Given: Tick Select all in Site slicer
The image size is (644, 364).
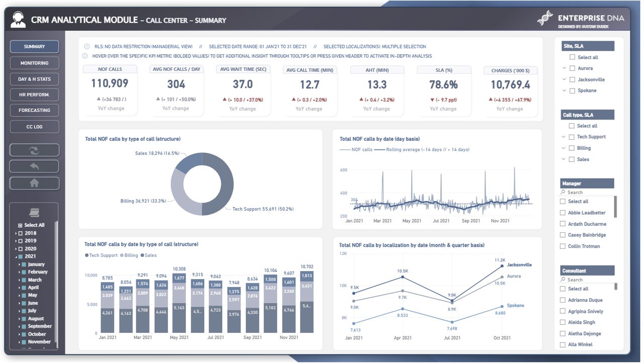Looking at the screenshot, I should (572, 57).
